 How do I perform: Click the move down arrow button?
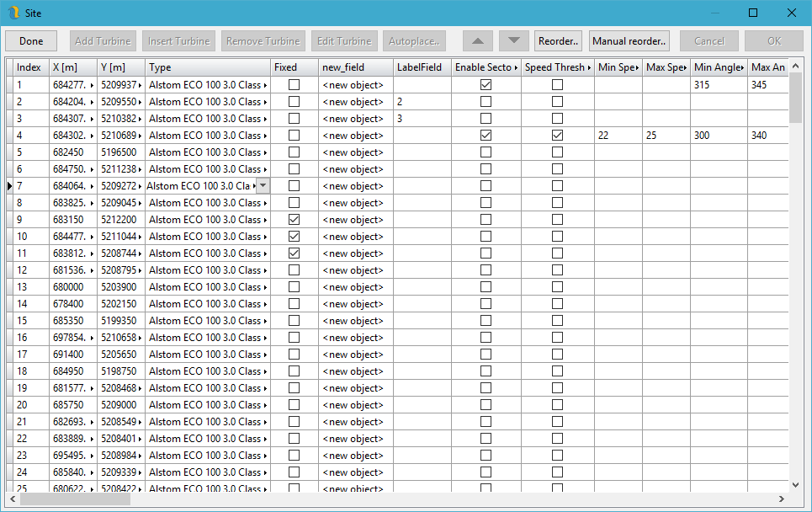514,40
